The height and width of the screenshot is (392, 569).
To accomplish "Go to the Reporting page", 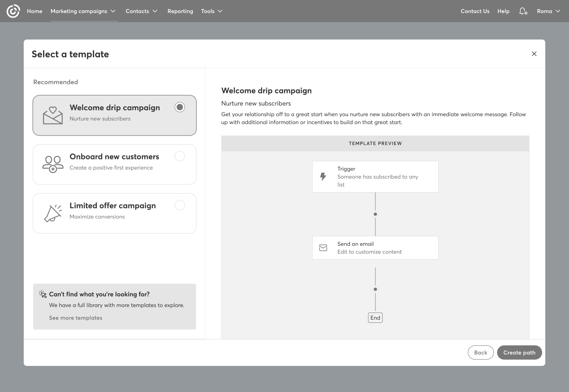I will pyautogui.click(x=180, y=11).
